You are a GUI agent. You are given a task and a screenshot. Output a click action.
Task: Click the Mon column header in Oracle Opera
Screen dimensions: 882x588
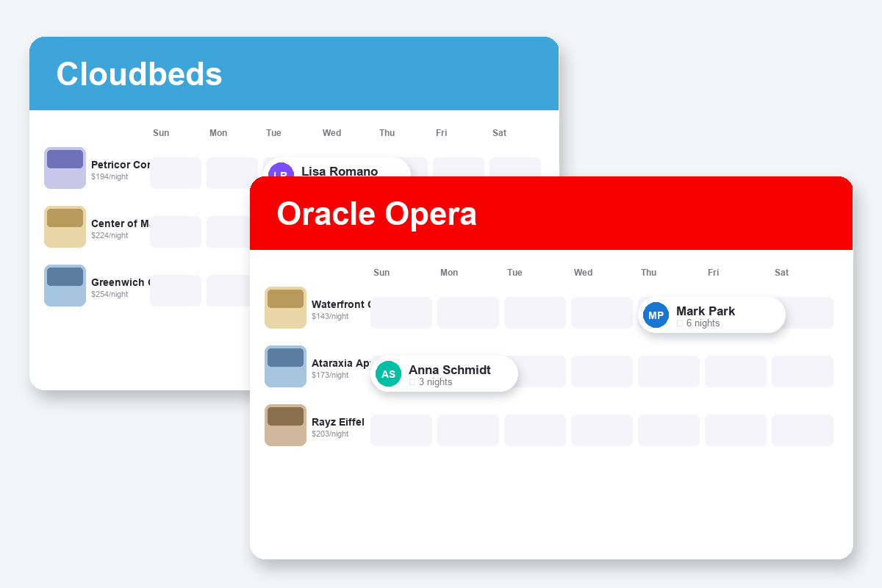(449, 273)
